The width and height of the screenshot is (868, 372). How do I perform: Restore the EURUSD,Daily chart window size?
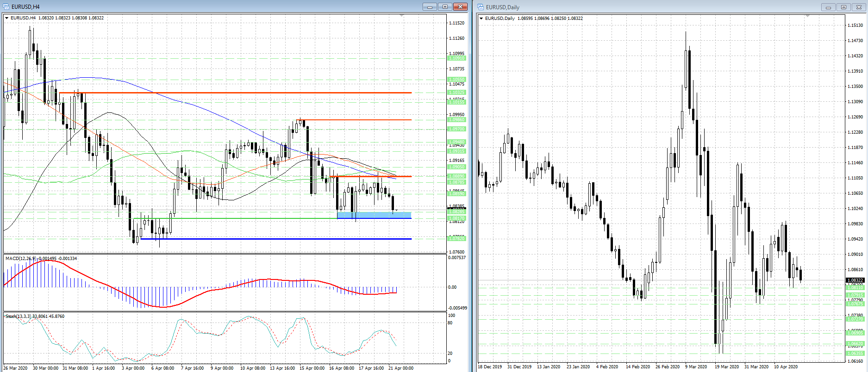tap(843, 7)
